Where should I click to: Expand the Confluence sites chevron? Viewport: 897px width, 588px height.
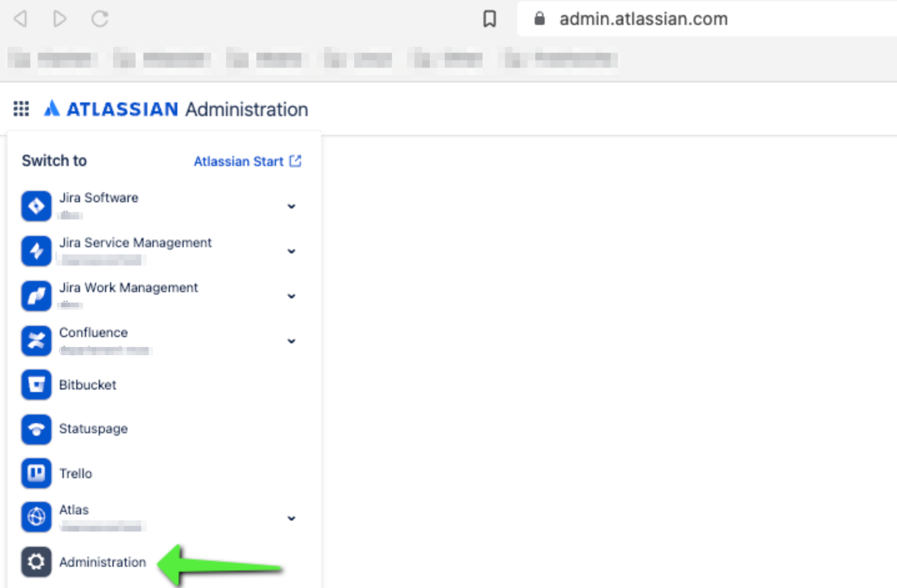(291, 341)
